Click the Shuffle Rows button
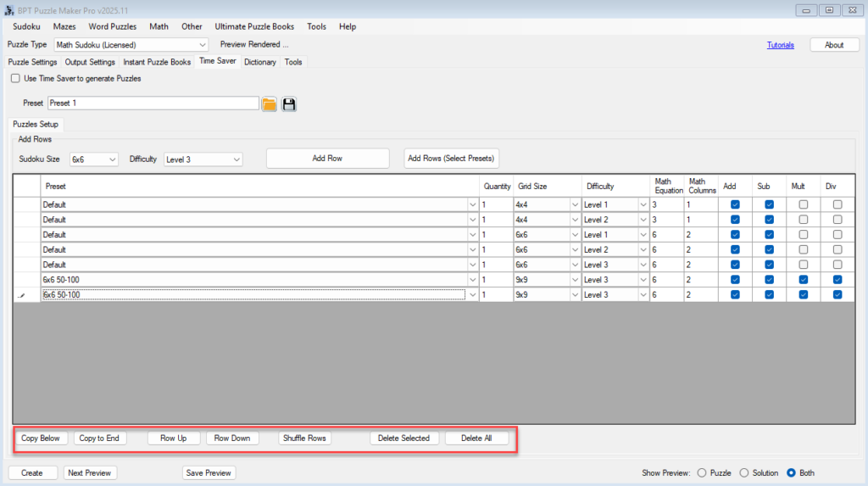This screenshot has width=868, height=486. pyautogui.click(x=304, y=439)
